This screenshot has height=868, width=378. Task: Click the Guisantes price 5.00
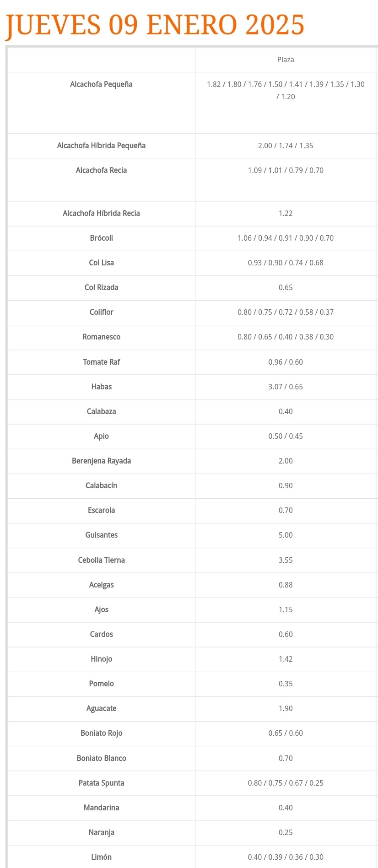[286, 535]
